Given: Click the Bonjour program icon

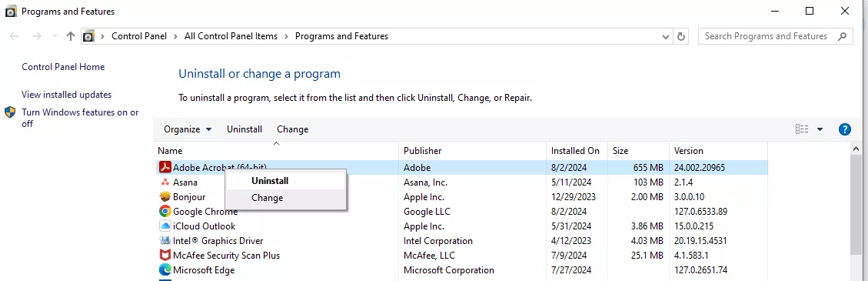Looking at the screenshot, I should (x=165, y=197).
